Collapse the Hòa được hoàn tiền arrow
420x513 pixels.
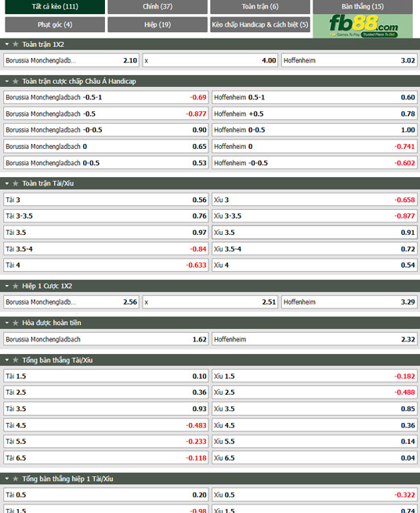click(7, 323)
